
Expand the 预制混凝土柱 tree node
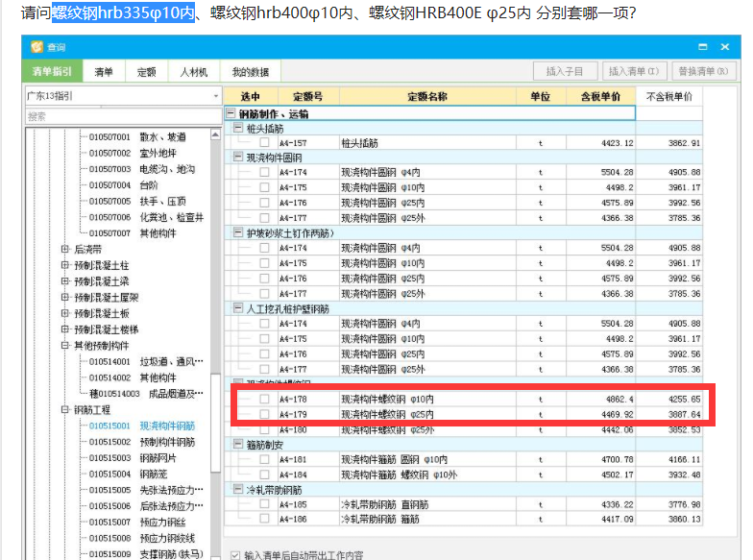point(65,265)
